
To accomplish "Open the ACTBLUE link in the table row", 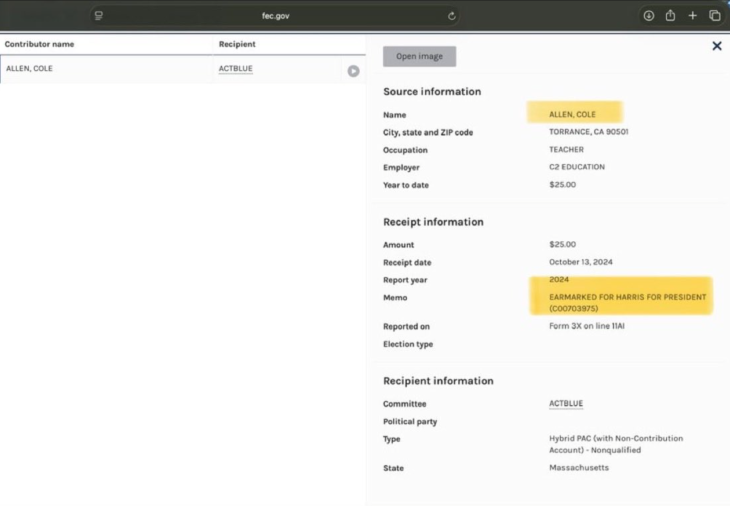I will [235, 69].
